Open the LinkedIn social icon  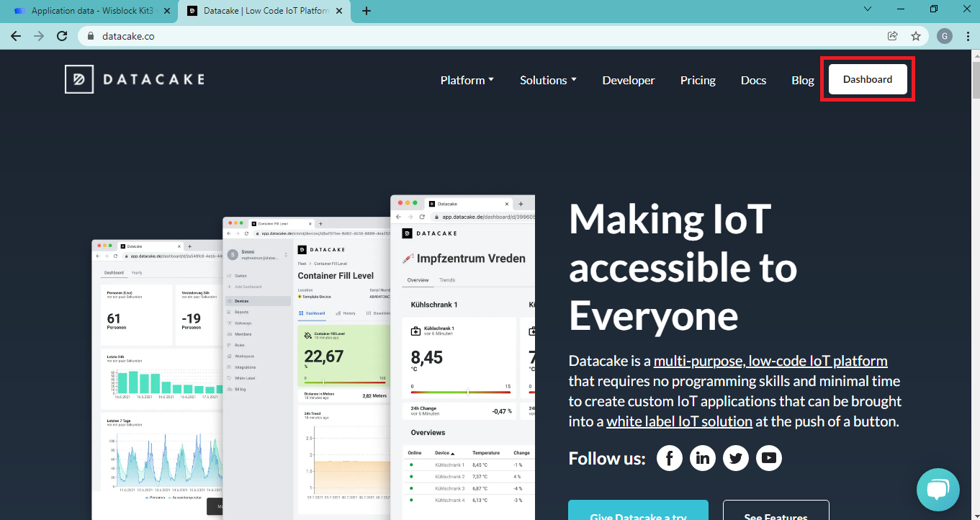(703, 458)
